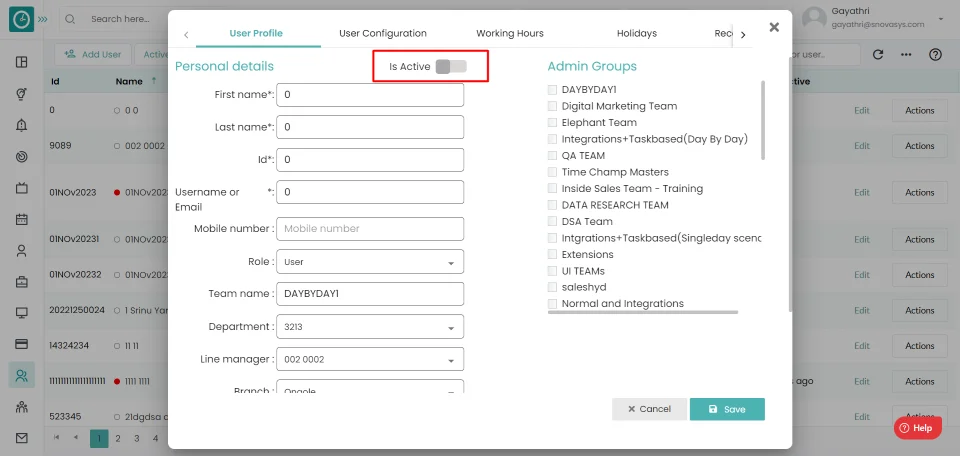
Task: Switch to the Working Hours tab
Action: 509,33
